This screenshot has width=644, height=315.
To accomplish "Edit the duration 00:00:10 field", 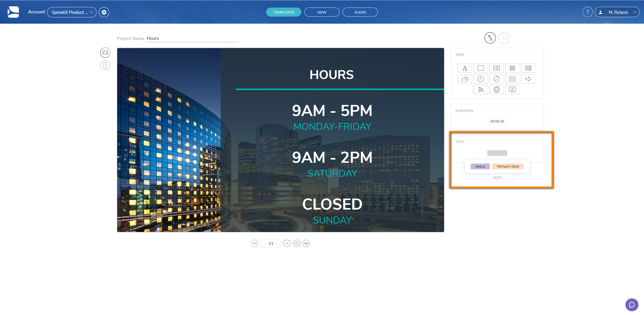I will click(x=497, y=121).
